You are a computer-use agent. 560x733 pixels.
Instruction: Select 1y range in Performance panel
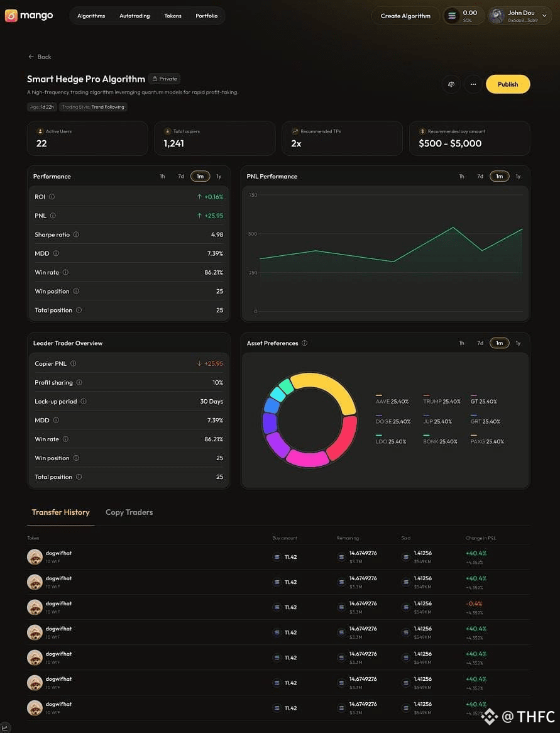[x=219, y=176]
